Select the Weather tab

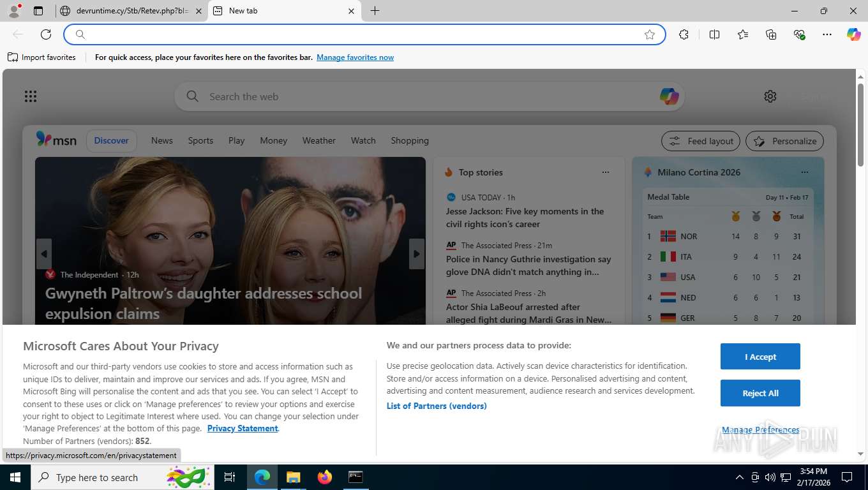(x=319, y=140)
